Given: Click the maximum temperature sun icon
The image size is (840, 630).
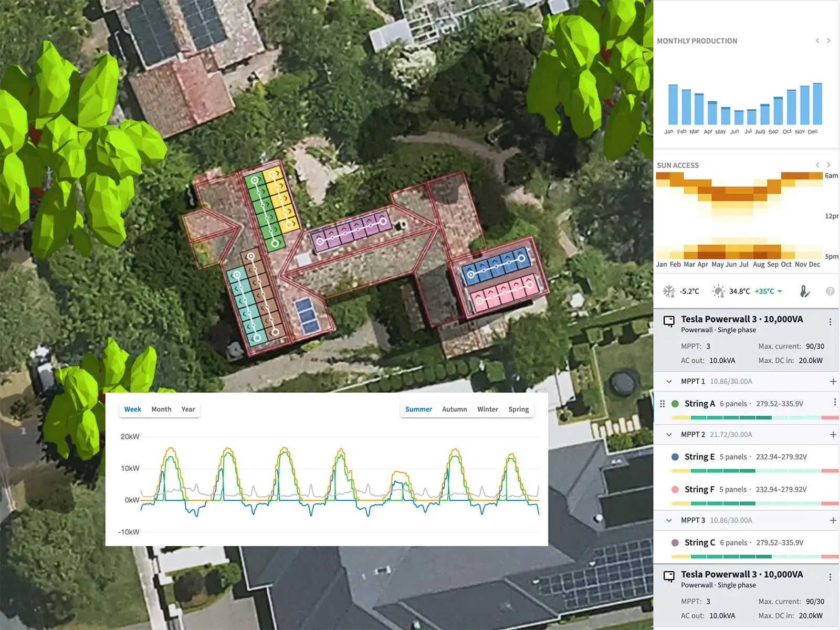Looking at the screenshot, I should tap(718, 291).
